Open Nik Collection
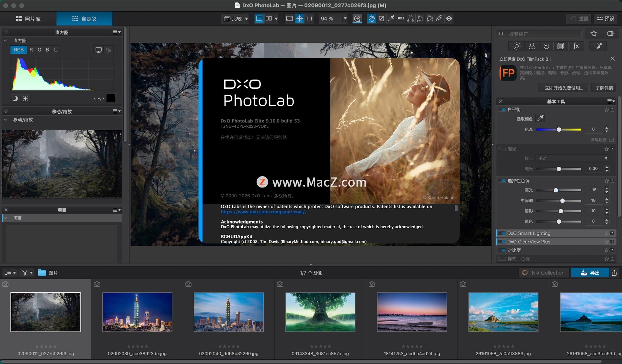Image resolution: width=622 pixels, height=364 pixels. [x=544, y=273]
